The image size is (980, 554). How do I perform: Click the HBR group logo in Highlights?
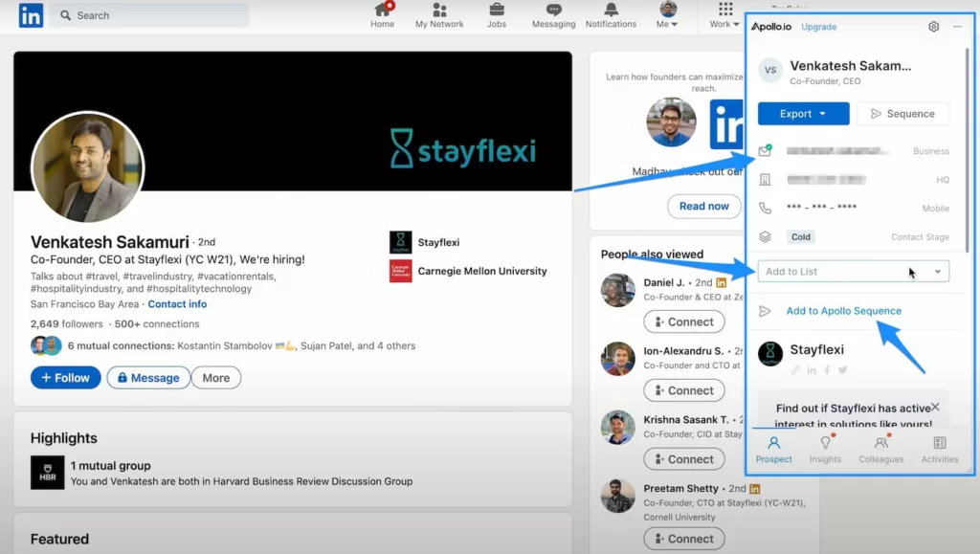tap(48, 472)
